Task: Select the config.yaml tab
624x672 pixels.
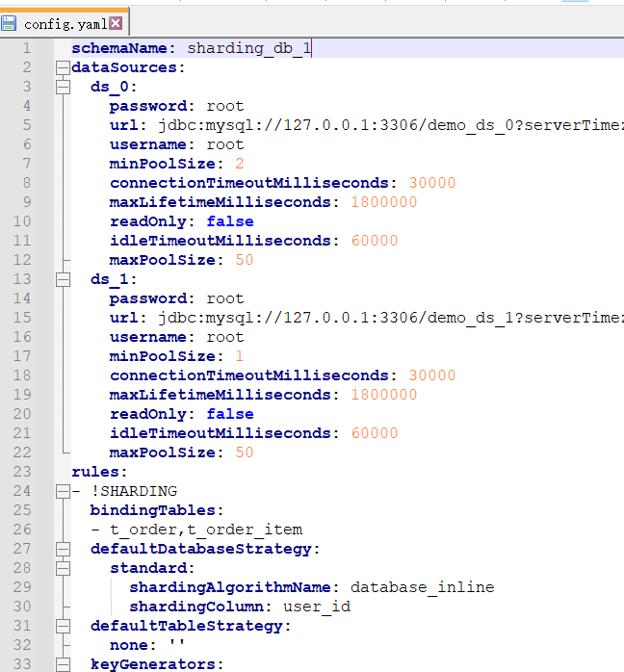Action: tap(65, 23)
